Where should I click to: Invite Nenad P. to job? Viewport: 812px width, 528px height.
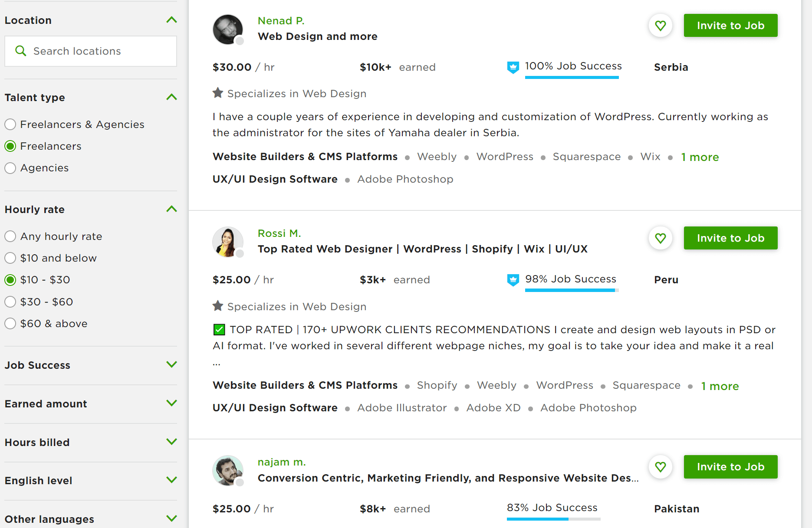pos(731,26)
